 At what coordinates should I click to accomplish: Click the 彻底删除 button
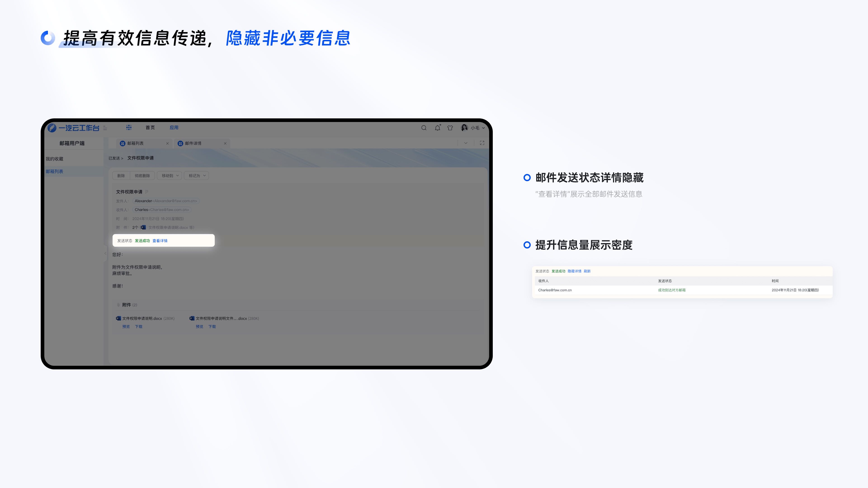tap(142, 176)
